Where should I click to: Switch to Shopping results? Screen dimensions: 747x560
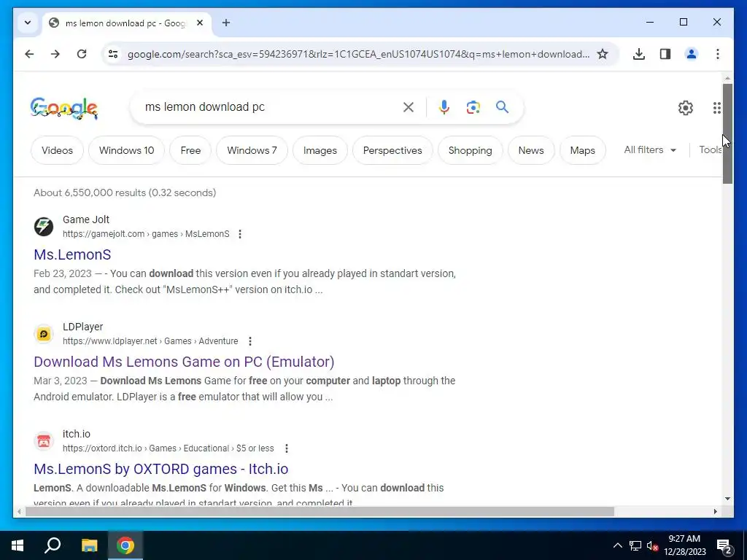tap(471, 150)
